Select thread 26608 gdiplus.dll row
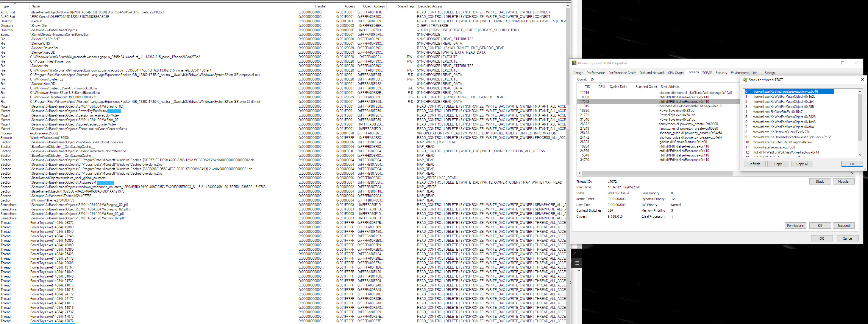This screenshot has height=324, width=868. 658,142
